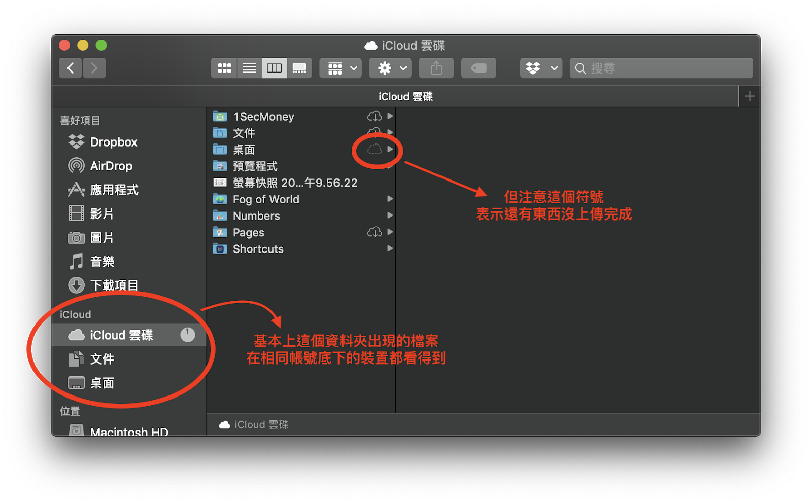This screenshot has width=812, height=504.
Task: Add a new tab with plus button
Action: 750,96
